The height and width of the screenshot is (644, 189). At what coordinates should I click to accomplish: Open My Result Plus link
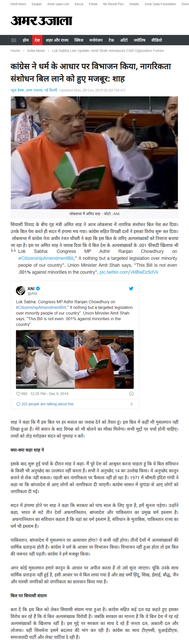coord(113,4)
